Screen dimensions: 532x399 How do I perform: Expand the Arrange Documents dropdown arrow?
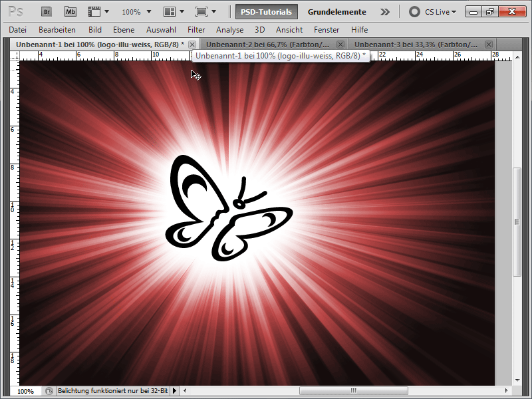(182, 12)
